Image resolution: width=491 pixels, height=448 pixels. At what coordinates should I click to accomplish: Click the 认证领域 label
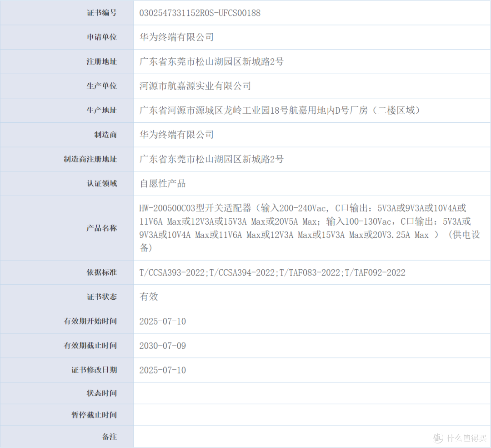tap(102, 184)
